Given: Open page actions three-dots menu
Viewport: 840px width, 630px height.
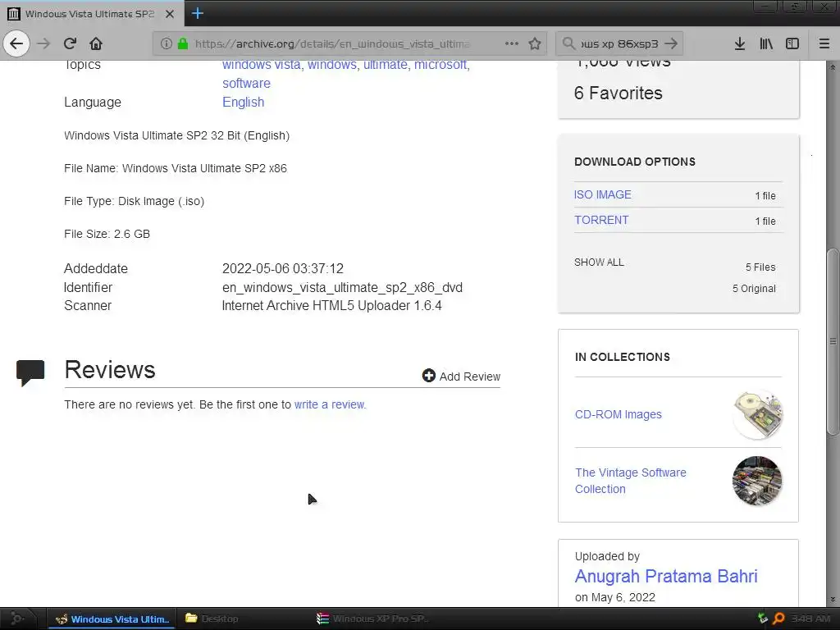Looking at the screenshot, I should coord(512,43).
